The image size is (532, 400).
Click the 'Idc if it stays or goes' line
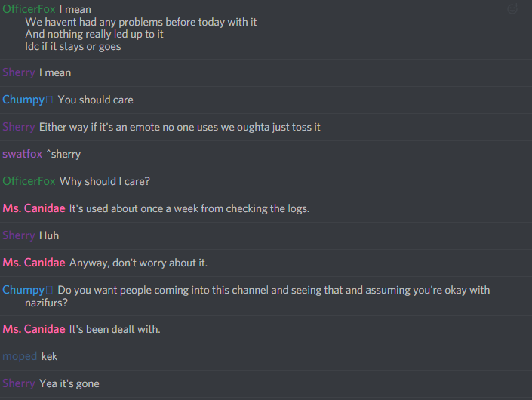[72, 46]
